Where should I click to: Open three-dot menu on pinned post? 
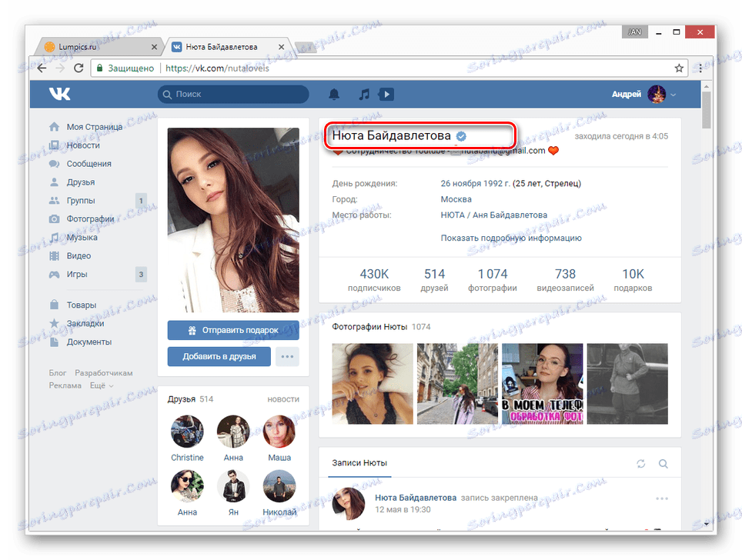[x=662, y=498]
